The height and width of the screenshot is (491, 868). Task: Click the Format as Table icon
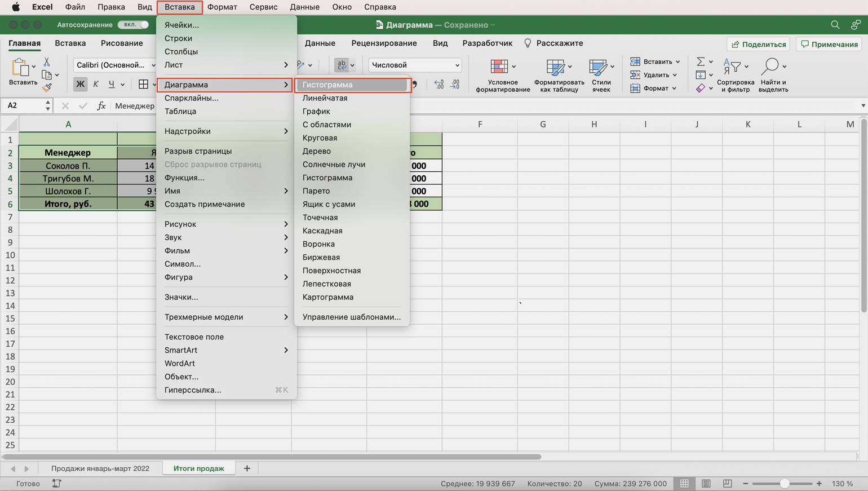559,76
